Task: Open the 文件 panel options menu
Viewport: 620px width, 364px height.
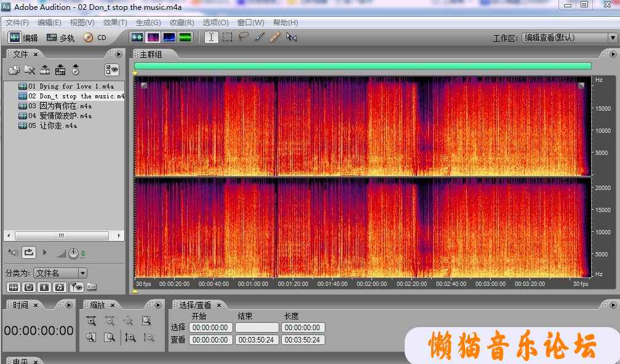Action: 119,54
